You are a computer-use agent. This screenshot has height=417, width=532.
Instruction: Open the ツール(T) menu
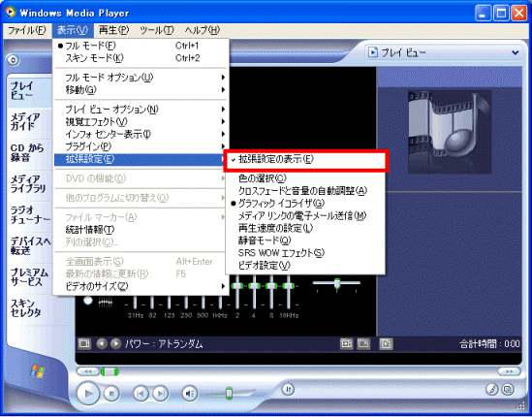click(156, 30)
